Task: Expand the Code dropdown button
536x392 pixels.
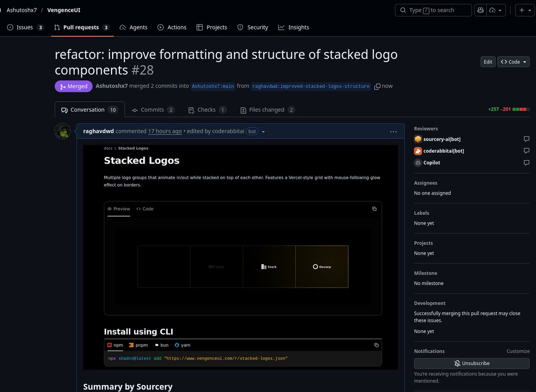Action: pos(513,62)
